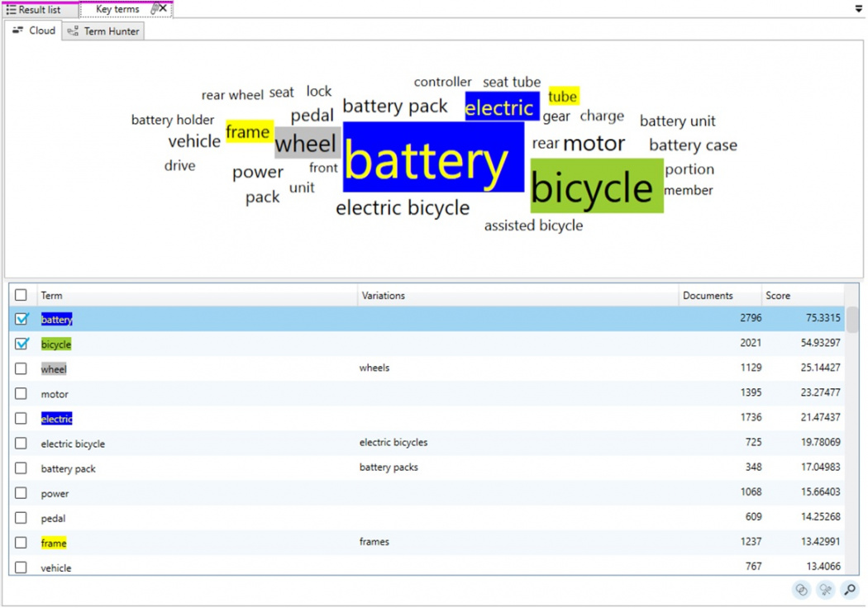868x608 pixels.
Task: Pin the Key terms tab with the paperclip icon
Action: coord(155,8)
